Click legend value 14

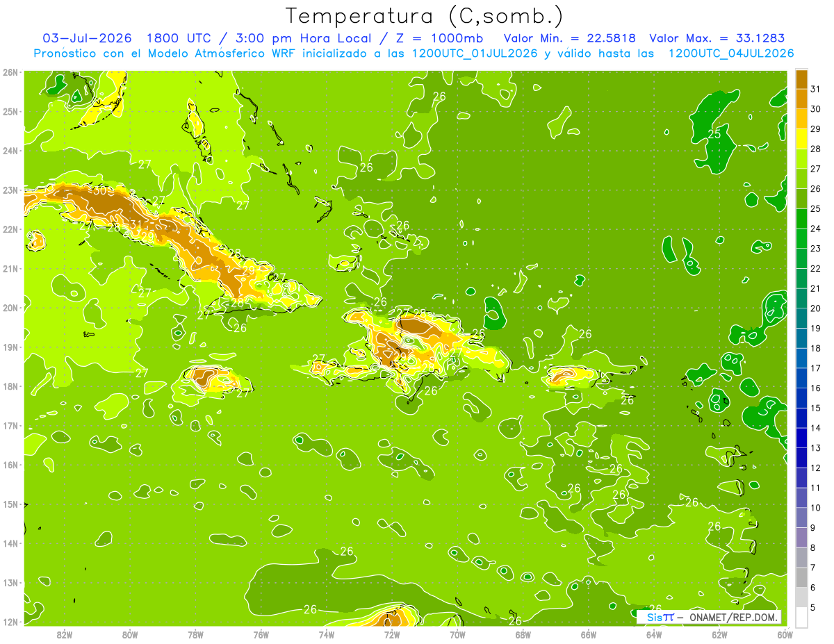pyautogui.click(x=816, y=428)
